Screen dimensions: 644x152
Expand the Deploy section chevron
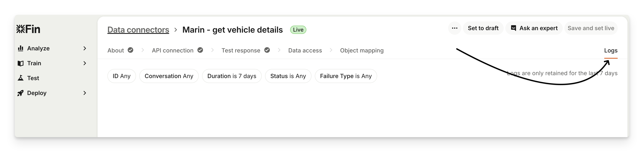point(85,93)
